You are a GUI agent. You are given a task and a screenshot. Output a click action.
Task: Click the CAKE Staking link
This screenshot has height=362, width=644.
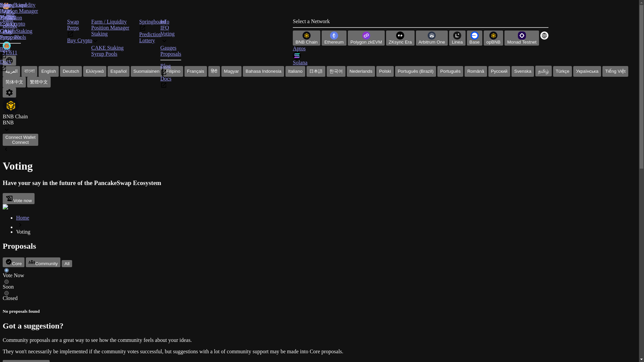tap(107, 48)
